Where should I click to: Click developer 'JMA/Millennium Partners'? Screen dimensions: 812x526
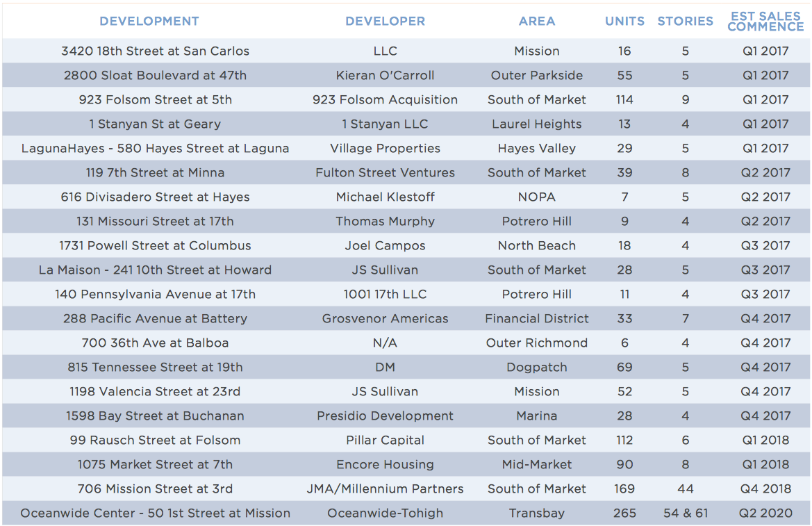(386, 489)
